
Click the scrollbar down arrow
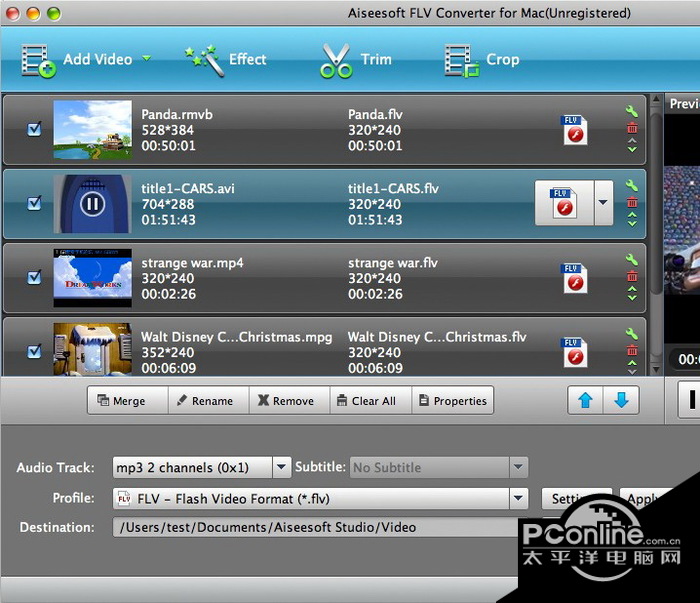[x=656, y=369]
